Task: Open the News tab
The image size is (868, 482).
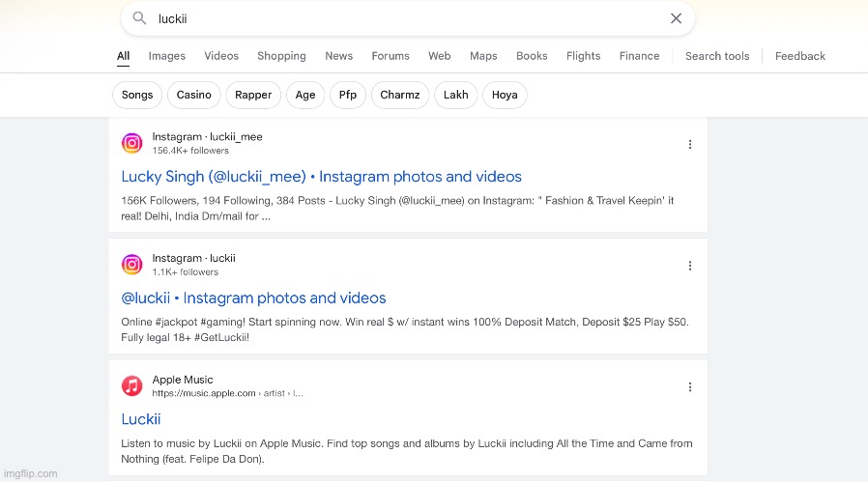Action: tap(338, 56)
